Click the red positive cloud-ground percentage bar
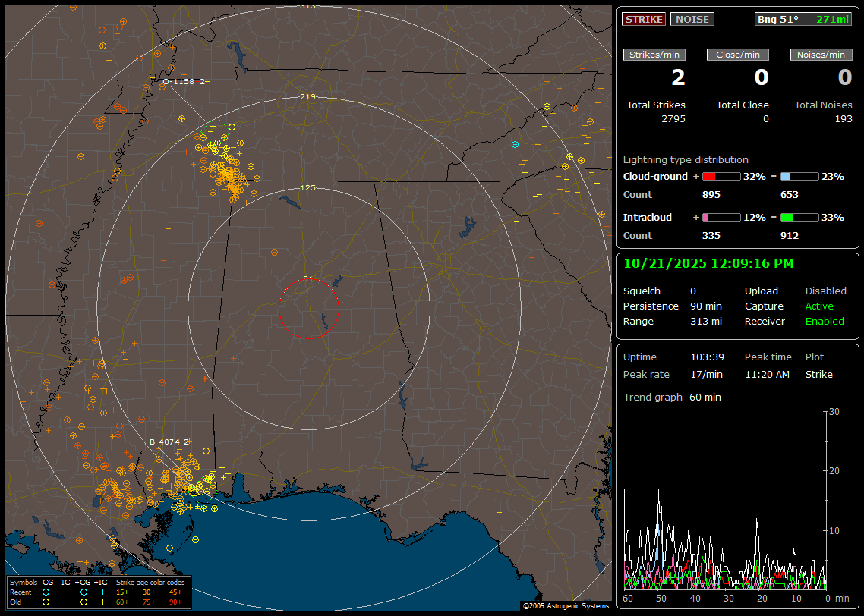864x616 pixels. [x=721, y=177]
